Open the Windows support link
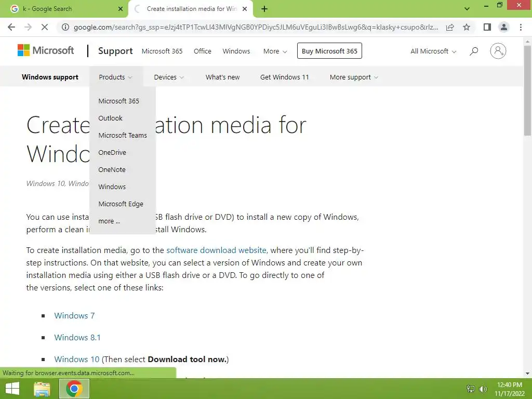Viewport: 532px width, 399px height. (x=50, y=77)
